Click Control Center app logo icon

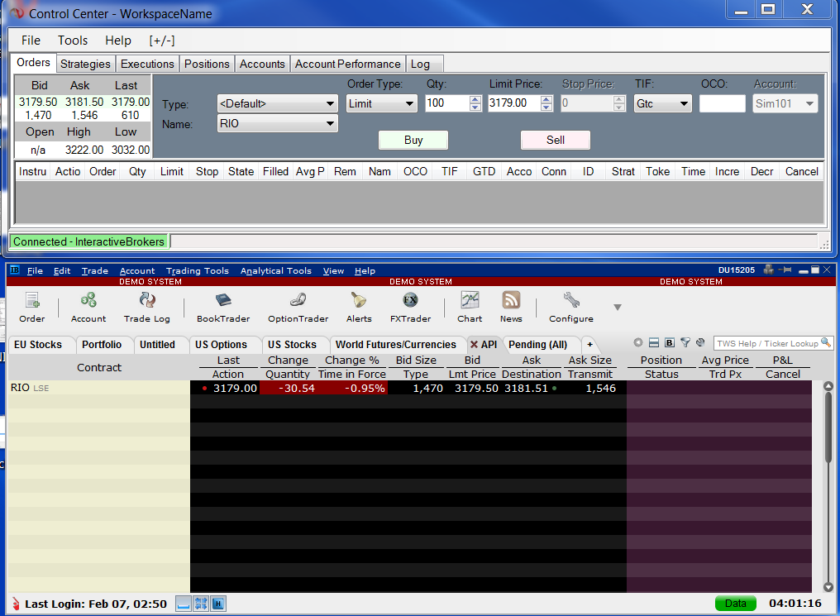(x=17, y=13)
